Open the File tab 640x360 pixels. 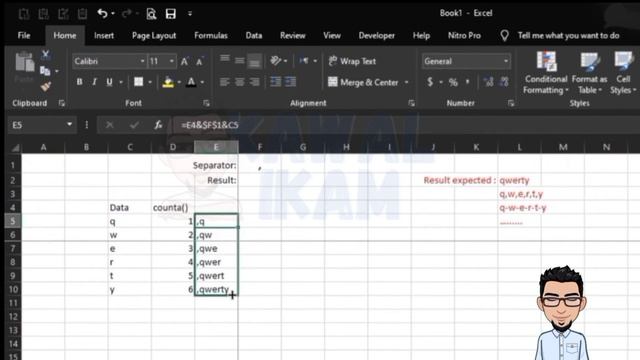(24, 36)
